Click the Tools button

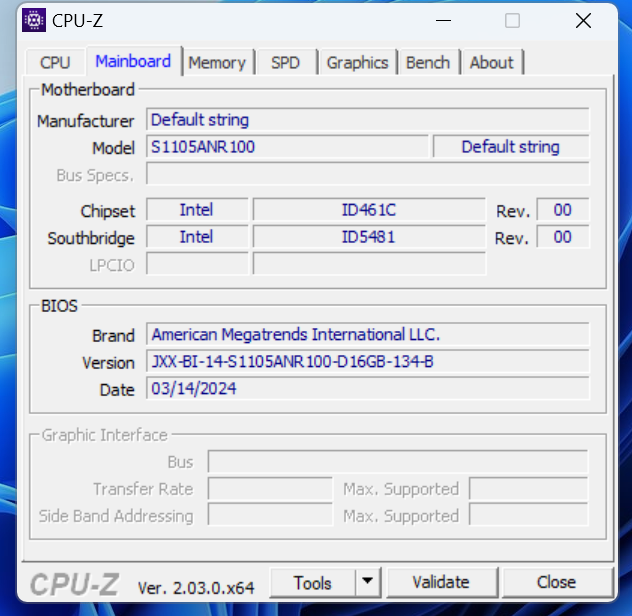tap(313, 583)
